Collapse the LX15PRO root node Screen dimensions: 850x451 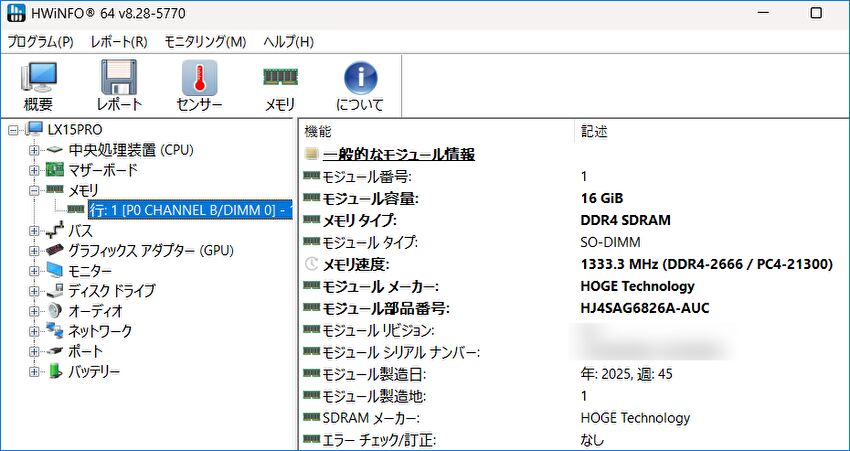tap(13, 130)
